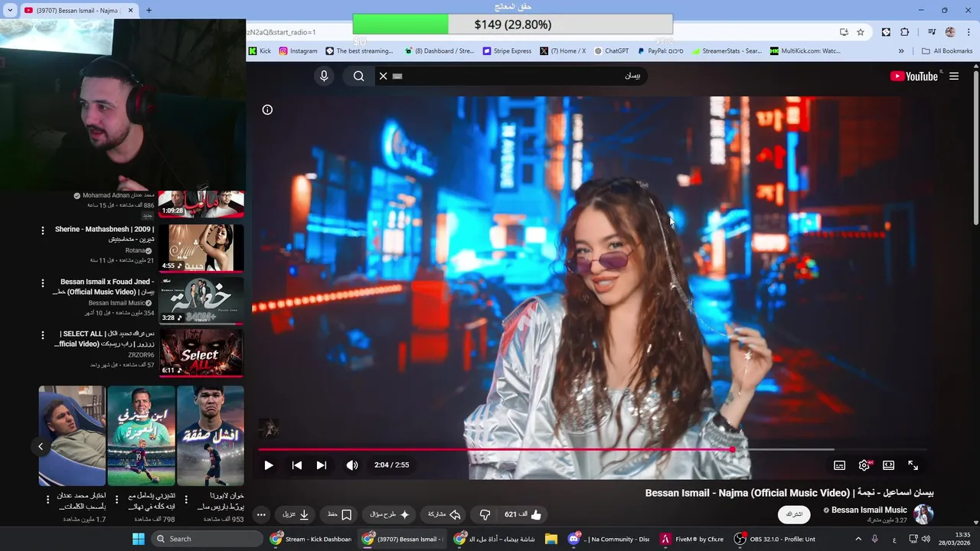This screenshot has height=551, width=980.
Task: Close the Bessan Ismail - Najma tab
Action: pyautogui.click(x=130, y=10)
